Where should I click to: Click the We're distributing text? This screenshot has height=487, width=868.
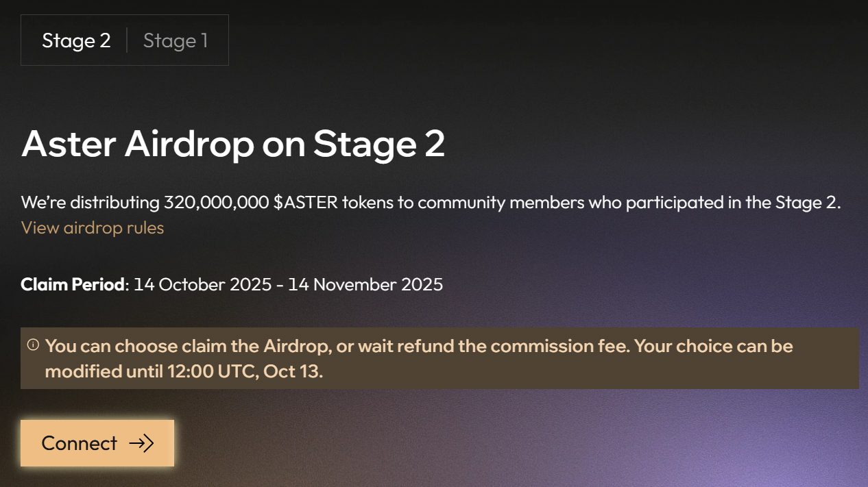tap(90, 203)
